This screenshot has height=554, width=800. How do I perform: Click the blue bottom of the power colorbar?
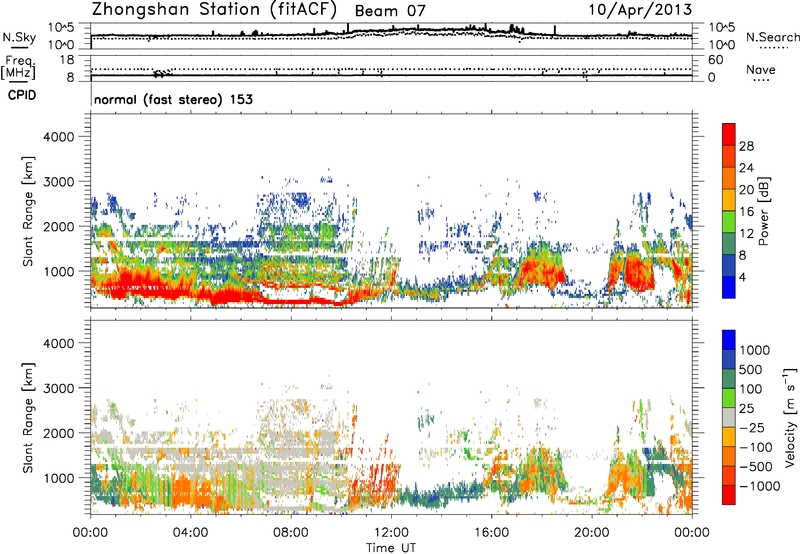(x=729, y=287)
